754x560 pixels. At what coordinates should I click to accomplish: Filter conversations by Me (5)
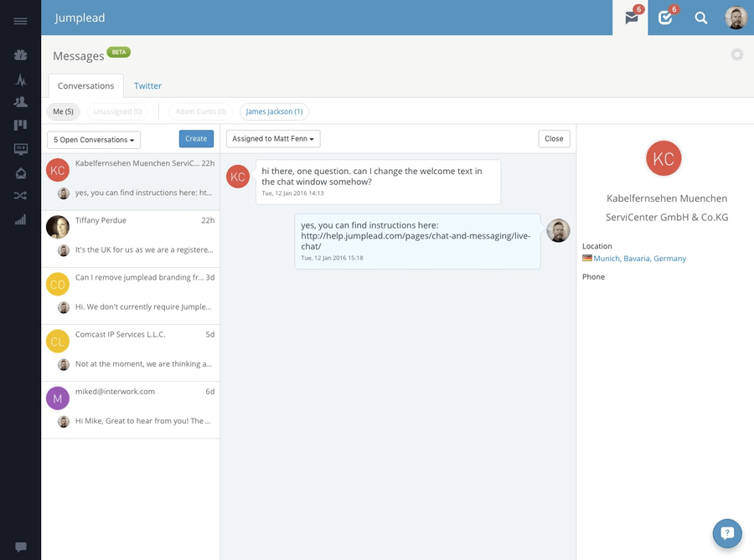click(64, 111)
